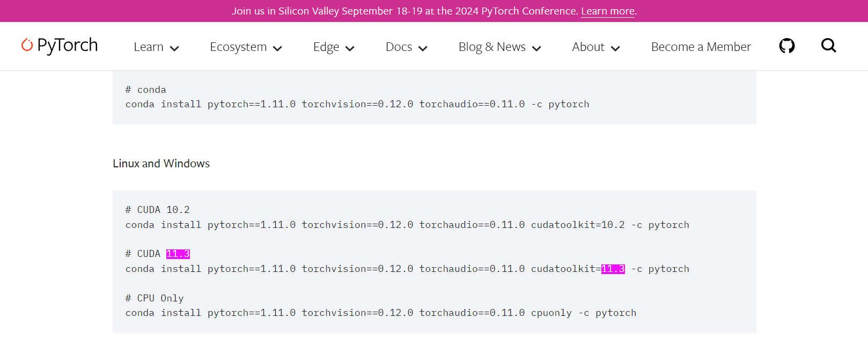Expand the chevron beside About
Image resolution: width=868 pixels, height=354 pixels.
coord(615,48)
